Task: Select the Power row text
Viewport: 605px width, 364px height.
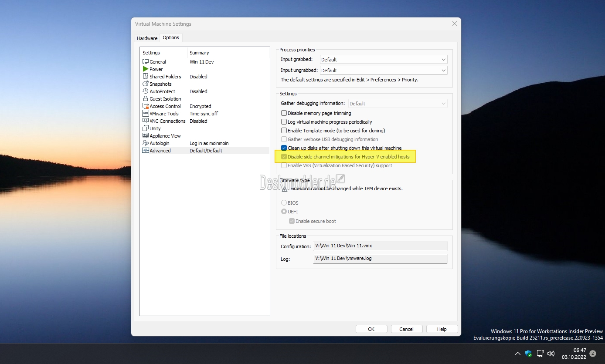Action: (x=156, y=69)
